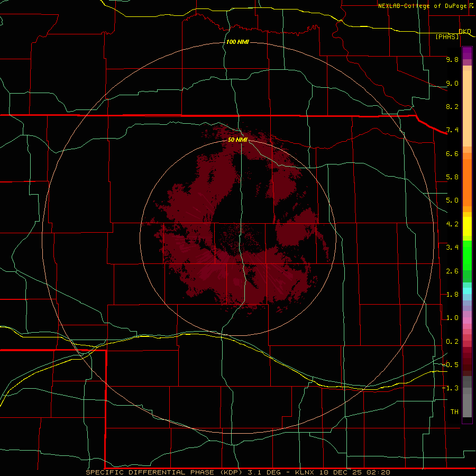Click the 3.4 value on color scale
Screen dimensions: 476x476
(452, 248)
